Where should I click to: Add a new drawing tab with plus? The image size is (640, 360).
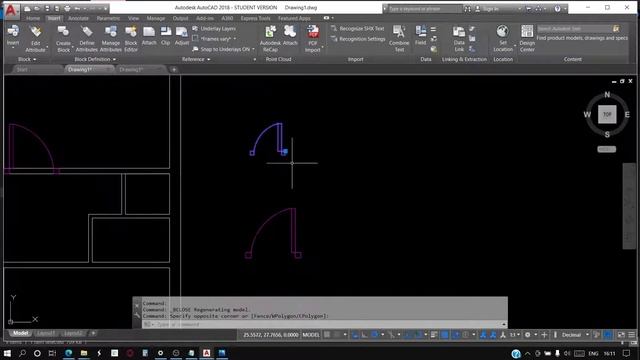coord(174,69)
